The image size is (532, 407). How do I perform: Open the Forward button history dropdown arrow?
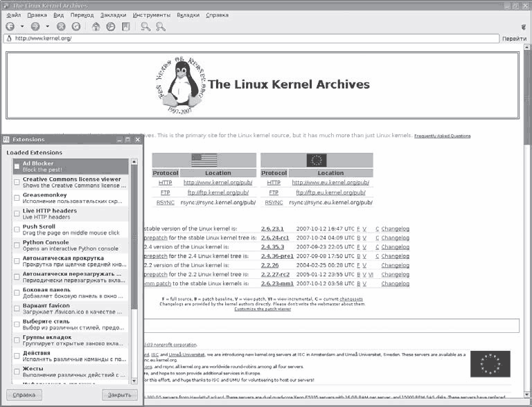pyautogui.click(x=46, y=27)
